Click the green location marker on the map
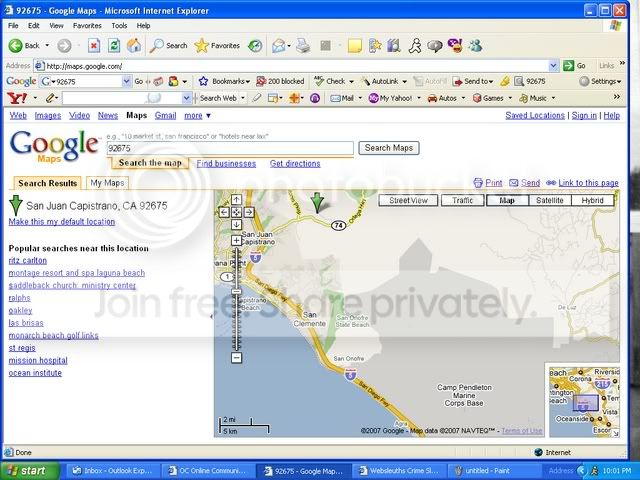The height and width of the screenshot is (480, 640). (x=317, y=203)
